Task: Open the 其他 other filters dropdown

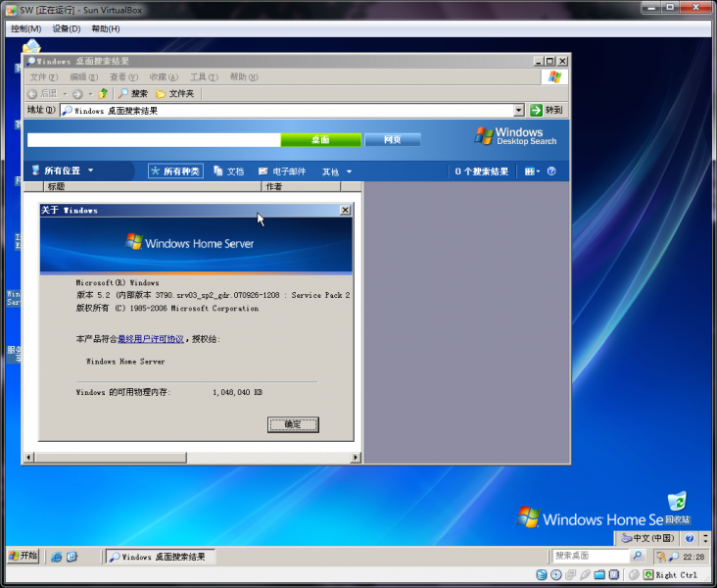Action: (337, 171)
